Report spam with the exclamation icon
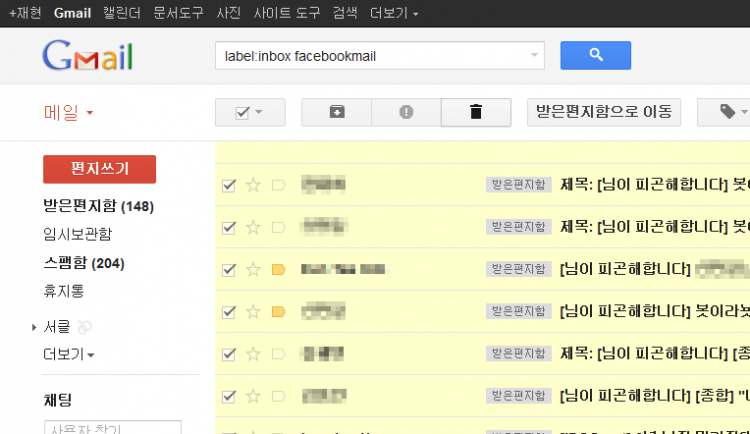 coord(406,112)
